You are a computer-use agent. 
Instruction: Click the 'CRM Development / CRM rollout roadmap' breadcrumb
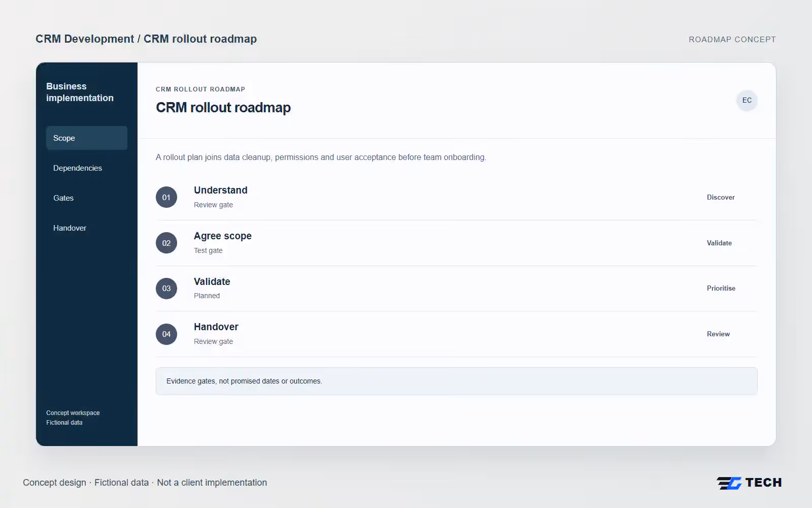(146, 39)
